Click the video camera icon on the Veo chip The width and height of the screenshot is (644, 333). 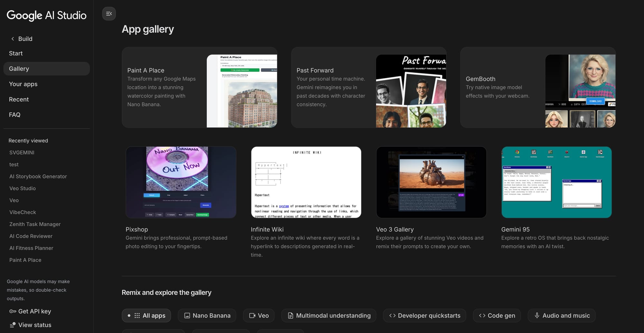pyautogui.click(x=252, y=315)
